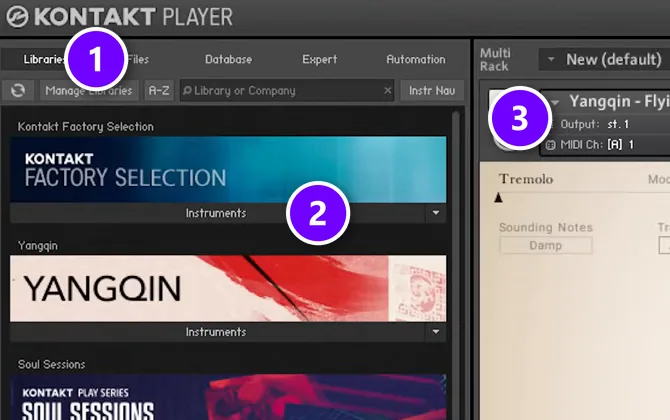Click the Yangqin library title text
670x420 pixels.
(x=38, y=246)
